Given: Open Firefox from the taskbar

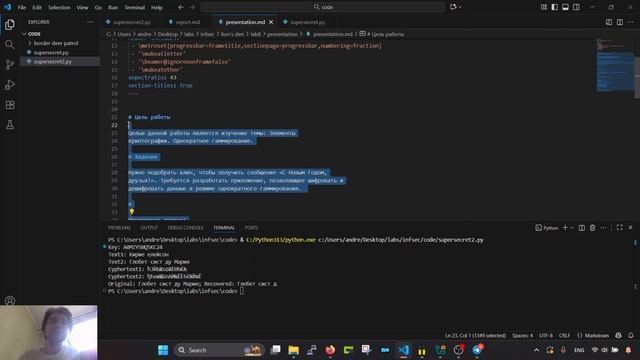Looking at the screenshot, I should pyautogui.click(x=330, y=350).
